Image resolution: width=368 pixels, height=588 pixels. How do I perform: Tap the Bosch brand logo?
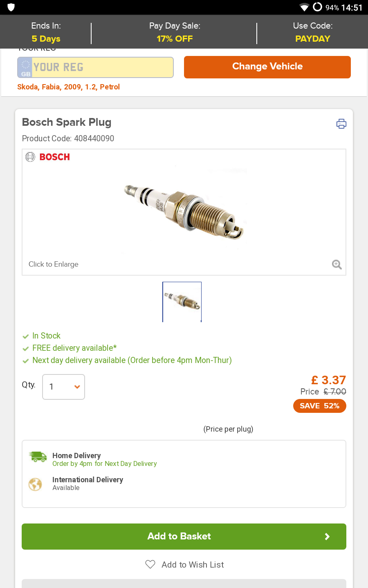coord(48,157)
